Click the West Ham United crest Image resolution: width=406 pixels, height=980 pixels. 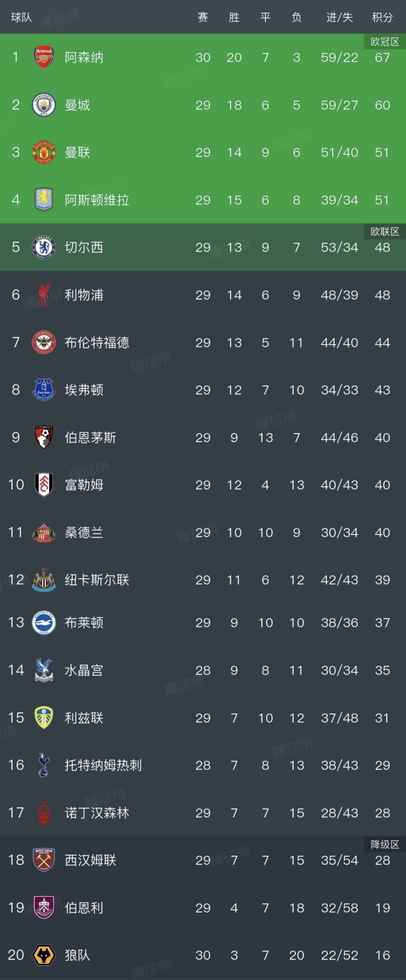coord(43,860)
